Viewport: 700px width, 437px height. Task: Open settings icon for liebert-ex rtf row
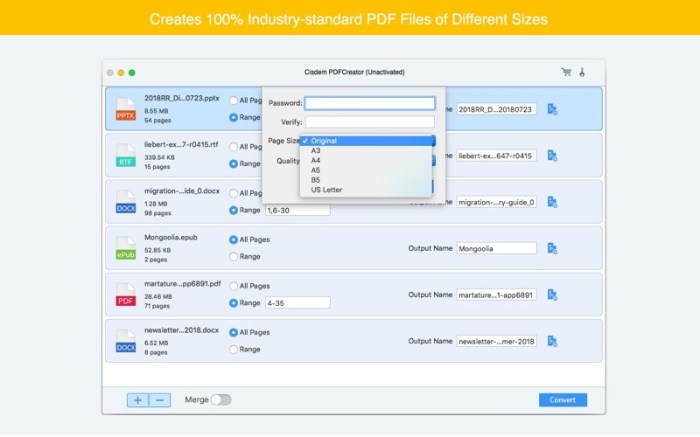pos(552,156)
